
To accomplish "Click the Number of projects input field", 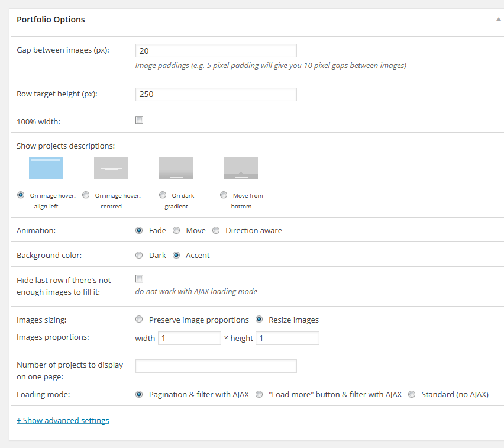I will click(x=216, y=366).
